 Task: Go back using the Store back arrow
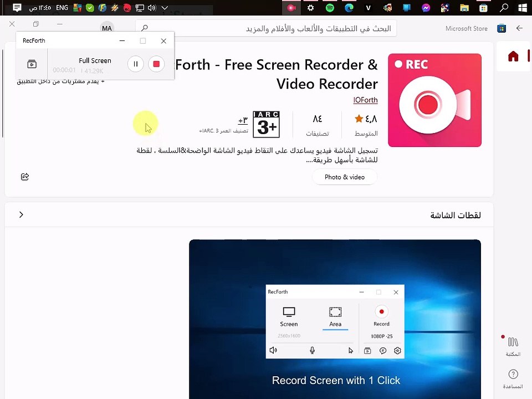point(519,28)
